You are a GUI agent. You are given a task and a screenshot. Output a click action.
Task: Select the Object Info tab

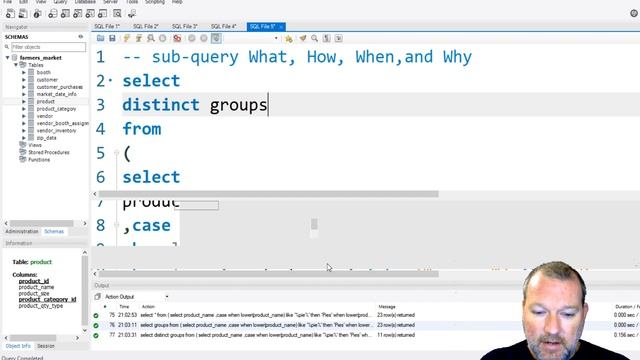(18, 346)
